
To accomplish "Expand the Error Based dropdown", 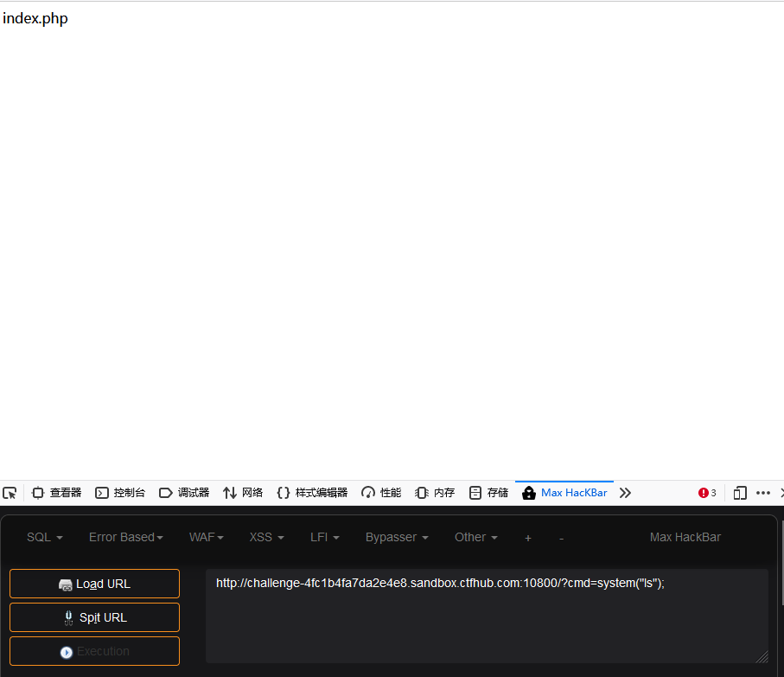I will [126, 538].
